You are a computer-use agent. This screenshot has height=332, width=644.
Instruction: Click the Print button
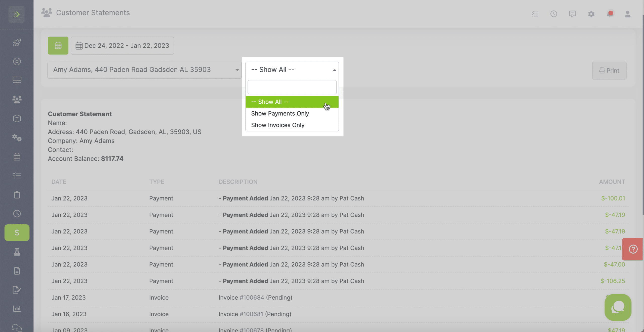[x=609, y=71]
